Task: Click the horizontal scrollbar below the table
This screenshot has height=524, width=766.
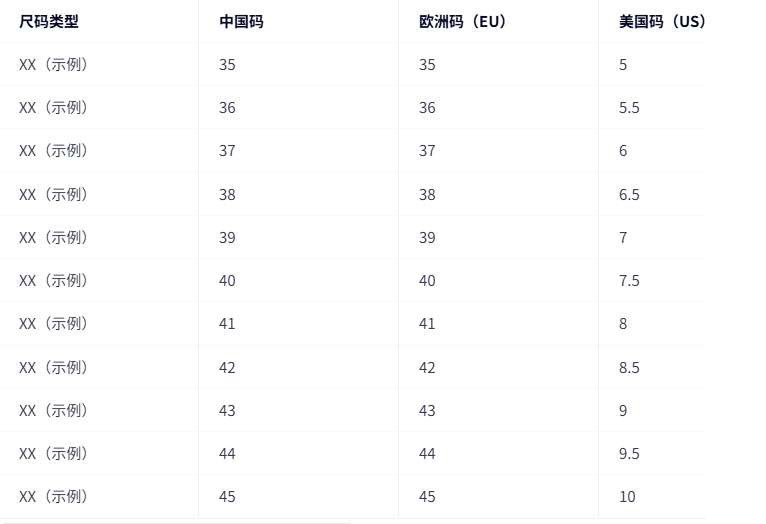Action: coord(176,522)
